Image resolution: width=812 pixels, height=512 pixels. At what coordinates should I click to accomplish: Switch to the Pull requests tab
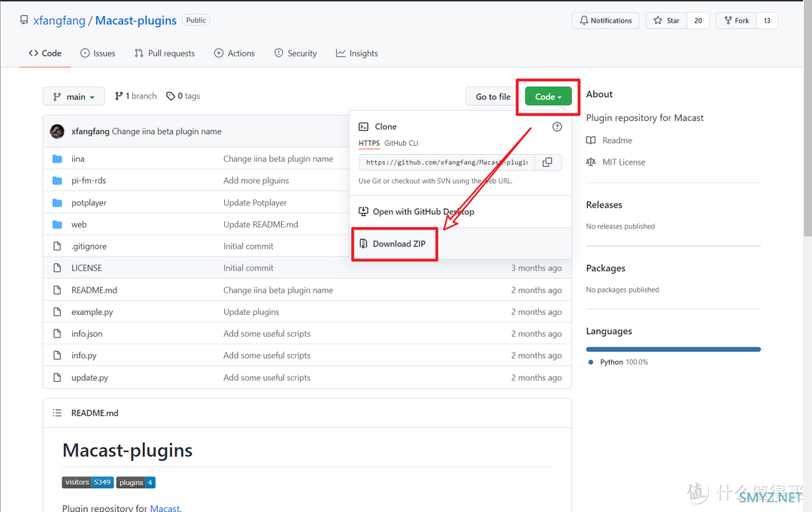pos(165,53)
